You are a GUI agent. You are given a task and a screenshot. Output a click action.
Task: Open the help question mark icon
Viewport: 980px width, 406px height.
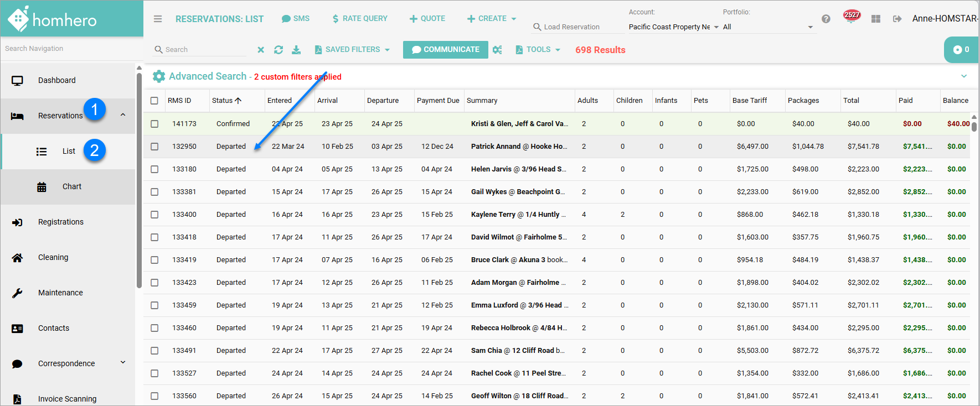click(x=826, y=19)
